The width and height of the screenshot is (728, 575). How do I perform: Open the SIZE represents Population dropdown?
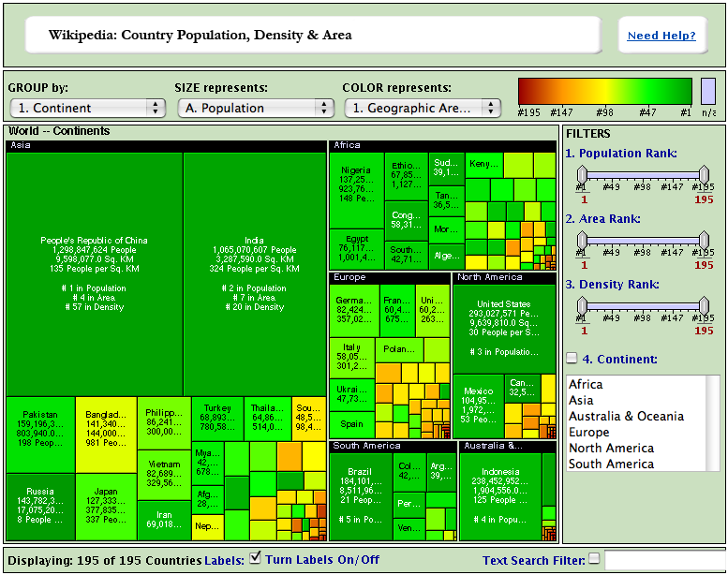pos(256,108)
